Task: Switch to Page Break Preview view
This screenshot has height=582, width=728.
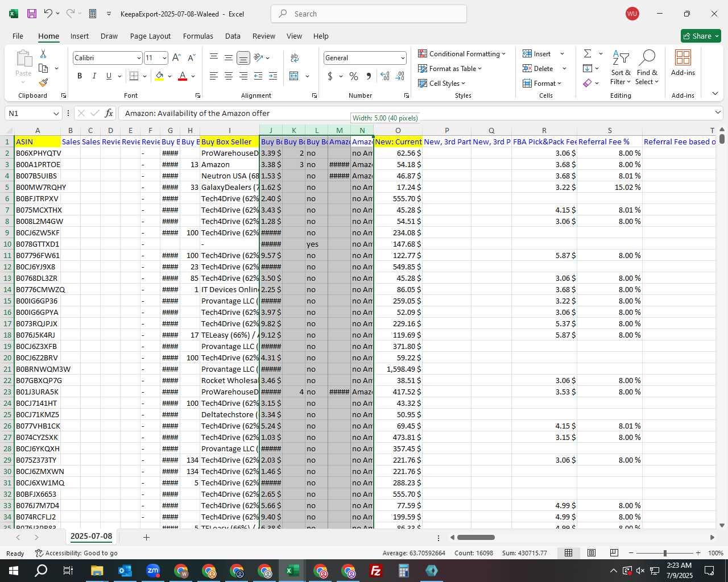Action: coord(614,553)
